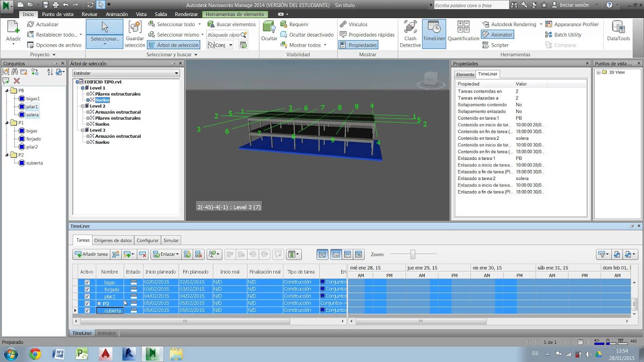Viewport: 644px width, 362px height.
Task: Toggle Activo checkbox for cubierta task
Action: coord(87,311)
